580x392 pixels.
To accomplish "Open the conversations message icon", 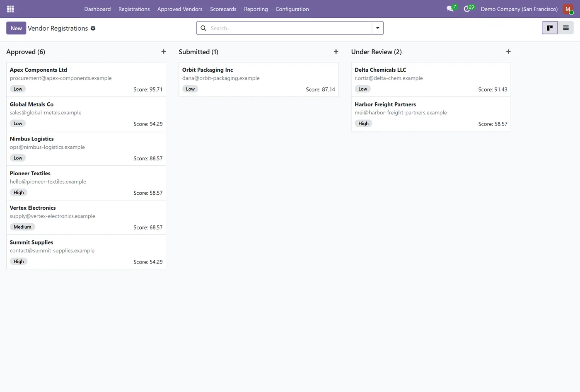I will click(x=450, y=9).
